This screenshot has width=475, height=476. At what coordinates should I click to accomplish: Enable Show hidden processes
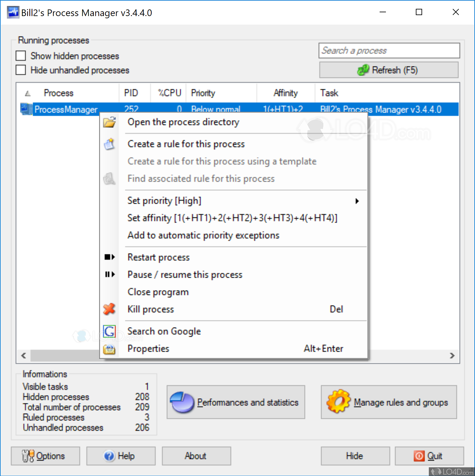20,55
